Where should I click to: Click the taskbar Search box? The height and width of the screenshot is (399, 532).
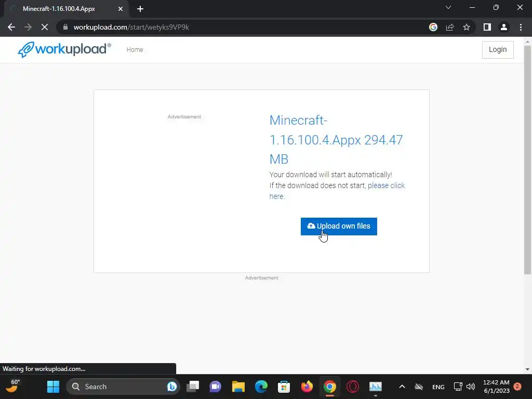[x=123, y=387]
